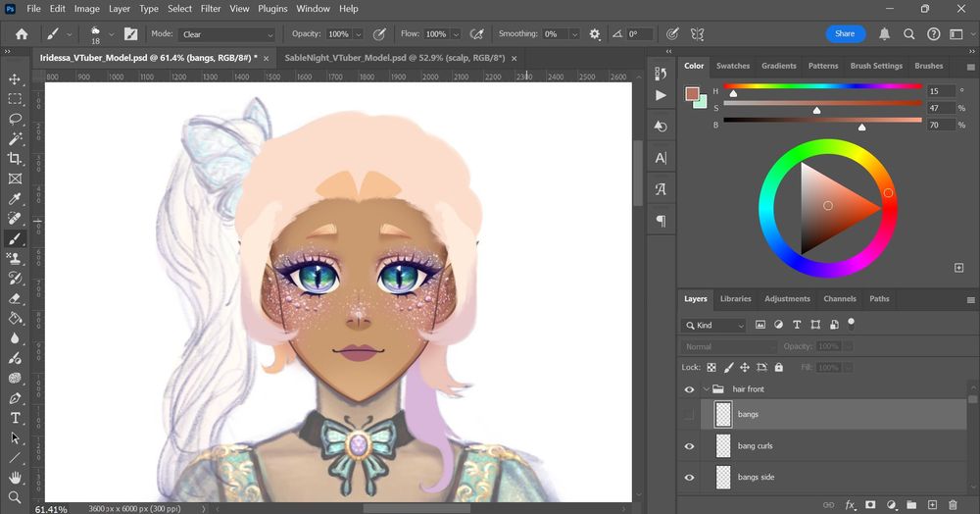Open the brush Mode dropdown

pos(227,34)
